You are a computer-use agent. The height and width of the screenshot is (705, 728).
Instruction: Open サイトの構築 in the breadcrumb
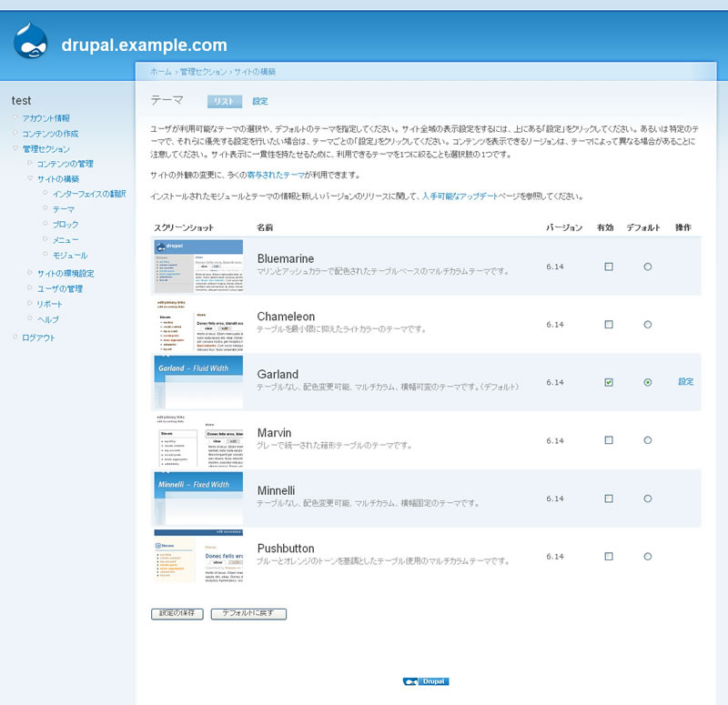click(255, 72)
